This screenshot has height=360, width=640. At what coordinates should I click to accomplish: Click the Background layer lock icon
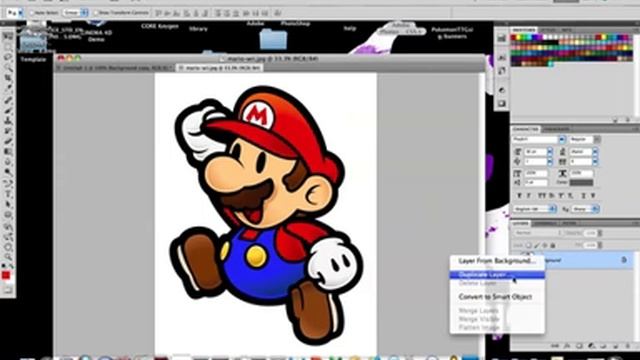click(x=624, y=260)
